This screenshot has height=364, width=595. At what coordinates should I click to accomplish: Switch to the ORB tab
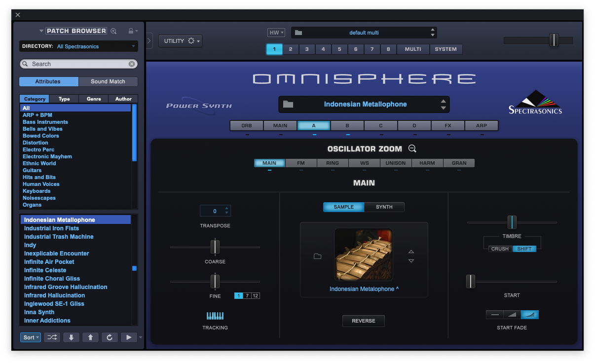click(247, 126)
